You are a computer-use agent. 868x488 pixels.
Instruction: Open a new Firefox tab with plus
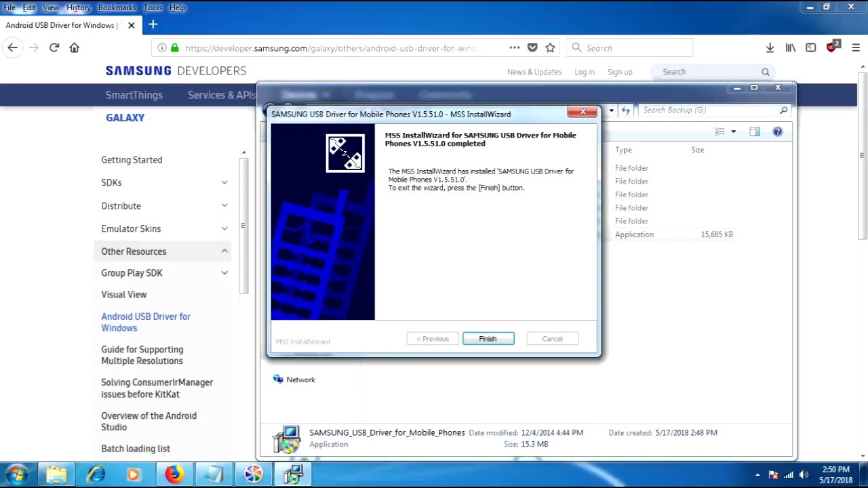[153, 25]
